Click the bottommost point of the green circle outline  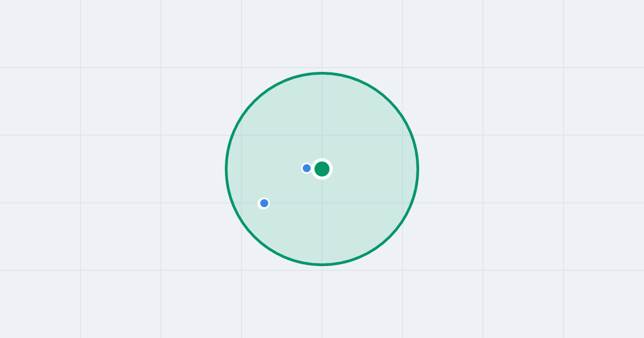pyautogui.click(x=322, y=264)
